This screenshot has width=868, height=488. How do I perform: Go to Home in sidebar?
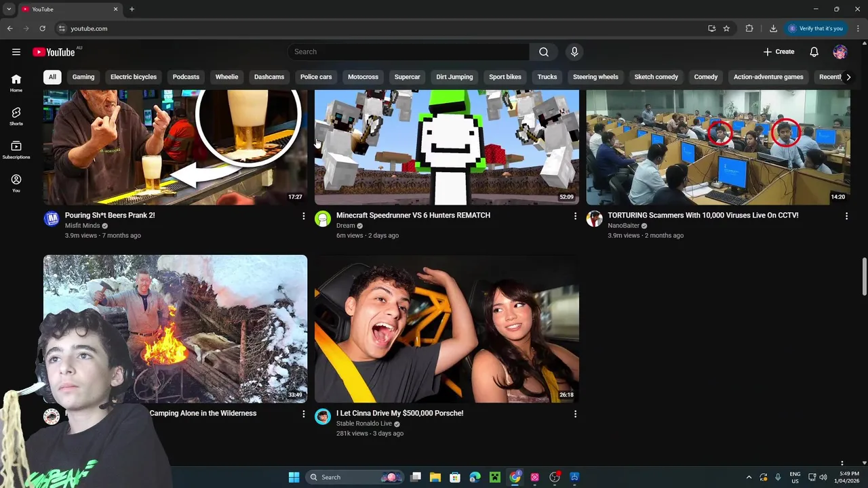click(x=16, y=83)
